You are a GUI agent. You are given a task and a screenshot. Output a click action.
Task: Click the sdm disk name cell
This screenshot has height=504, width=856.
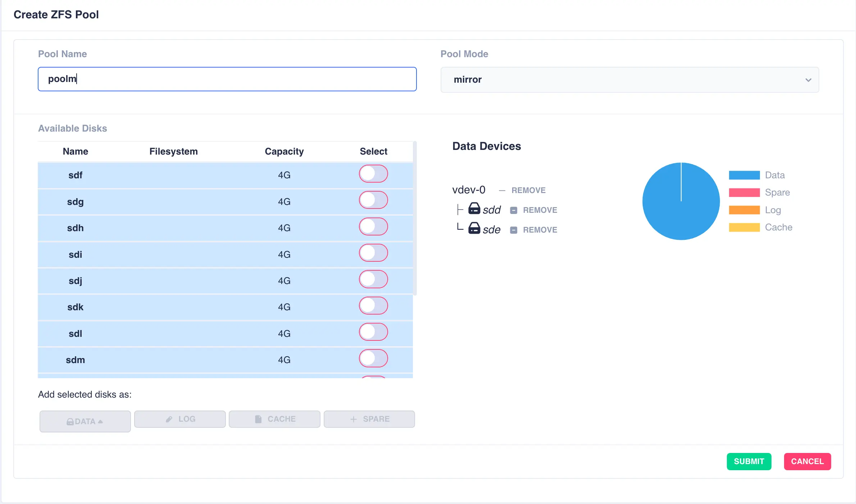click(76, 360)
